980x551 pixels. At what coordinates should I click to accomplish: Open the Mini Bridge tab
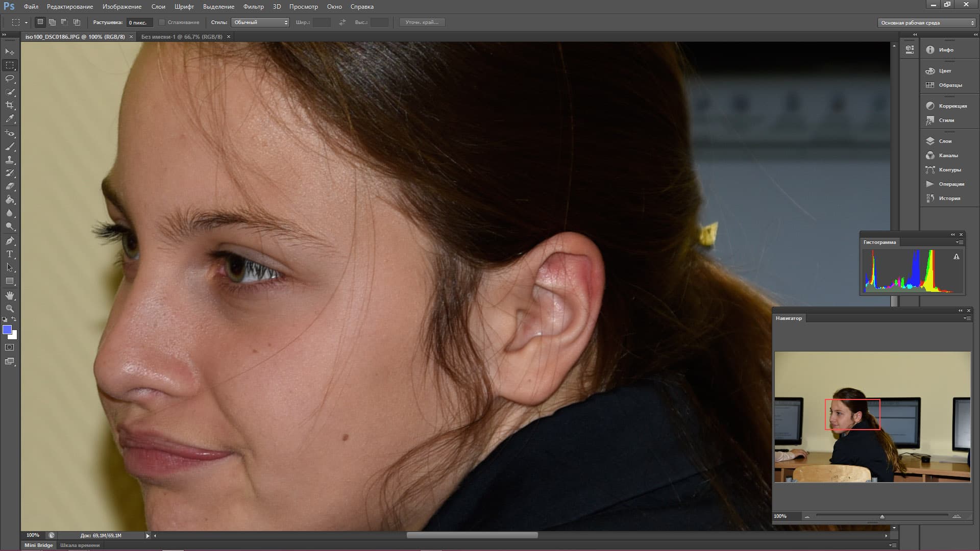(x=39, y=545)
